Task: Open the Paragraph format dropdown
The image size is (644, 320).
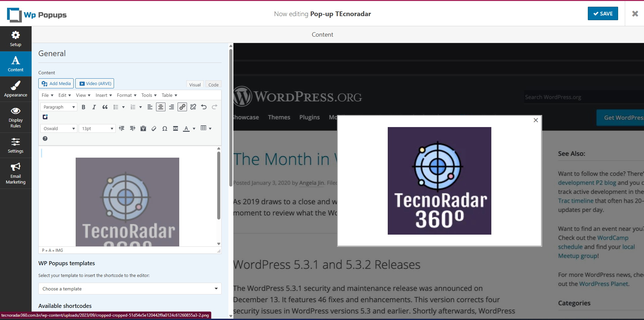Action: [59, 107]
